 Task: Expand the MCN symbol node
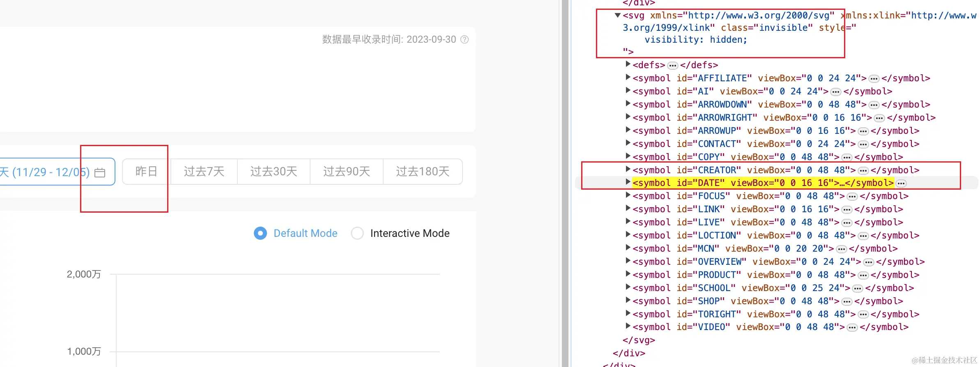coord(628,248)
